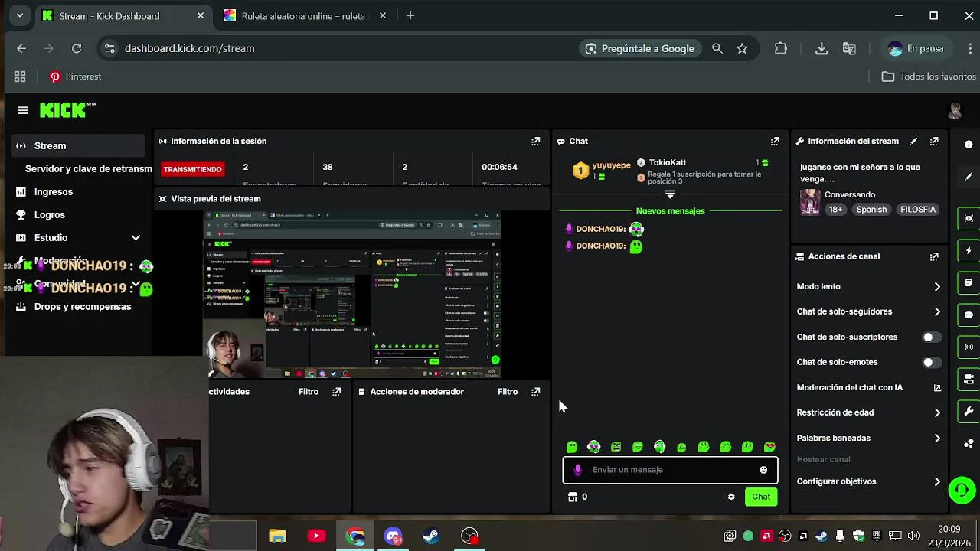This screenshot has height=551, width=980.
Task: Edit stream info with the pencil icon in the Información del stream header
Action: (x=913, y=141)
